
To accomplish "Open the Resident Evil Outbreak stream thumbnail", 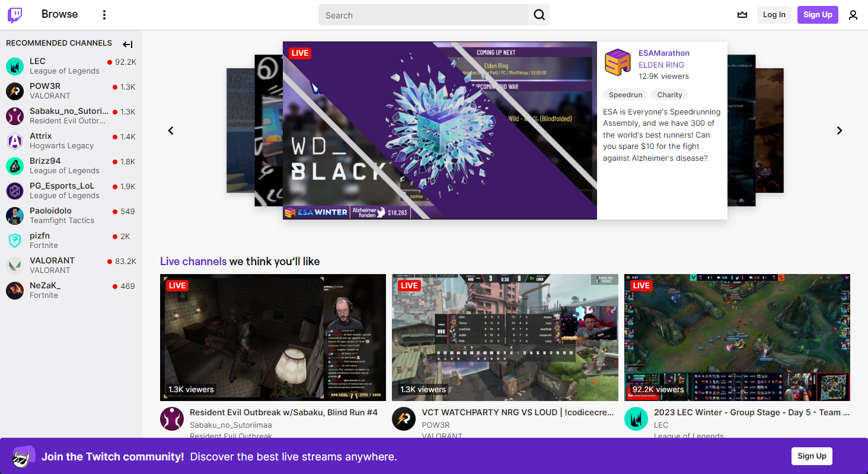I will [273, 337].
